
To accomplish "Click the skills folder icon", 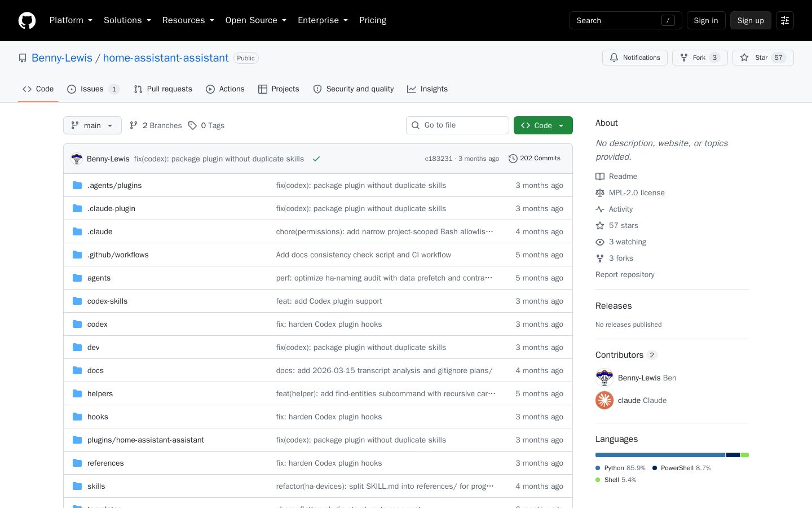I will (77, 486).
